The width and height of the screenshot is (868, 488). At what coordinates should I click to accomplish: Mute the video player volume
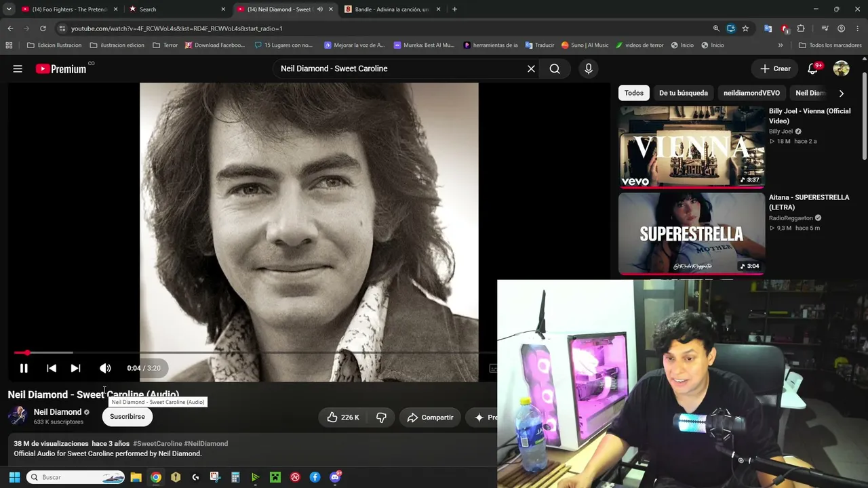coord(105,368)
